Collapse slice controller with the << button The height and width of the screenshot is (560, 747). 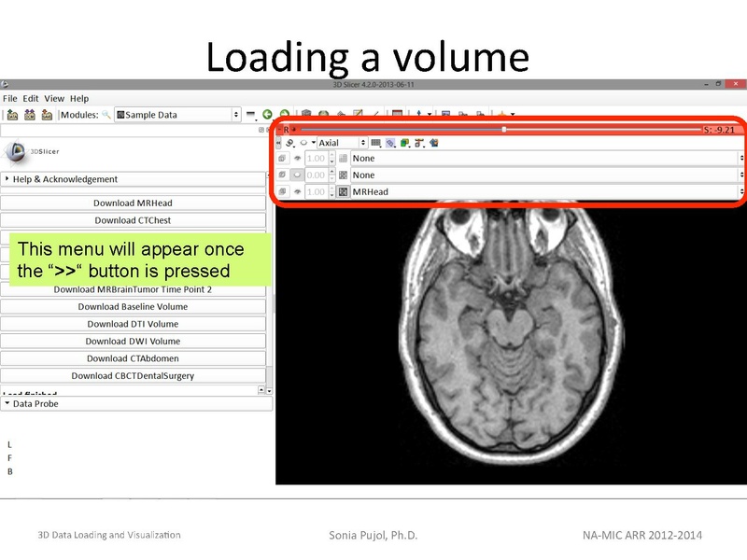278,143
